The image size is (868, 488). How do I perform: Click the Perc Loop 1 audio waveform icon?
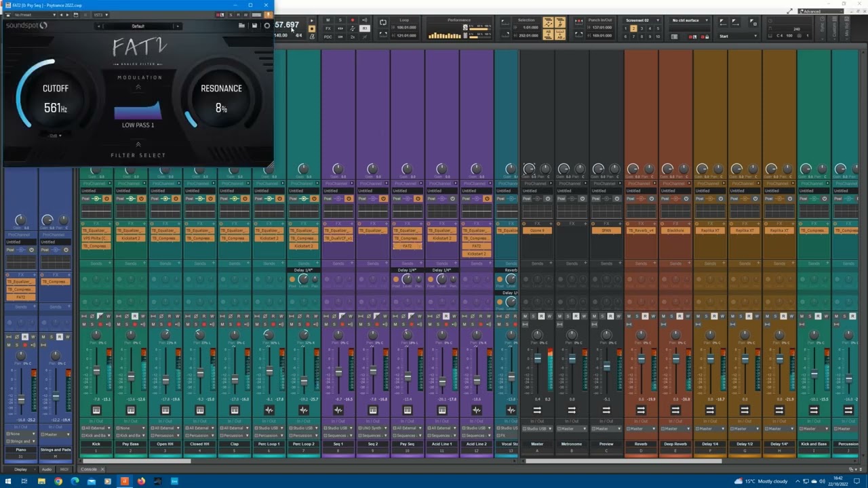click(x=269, y=410)
